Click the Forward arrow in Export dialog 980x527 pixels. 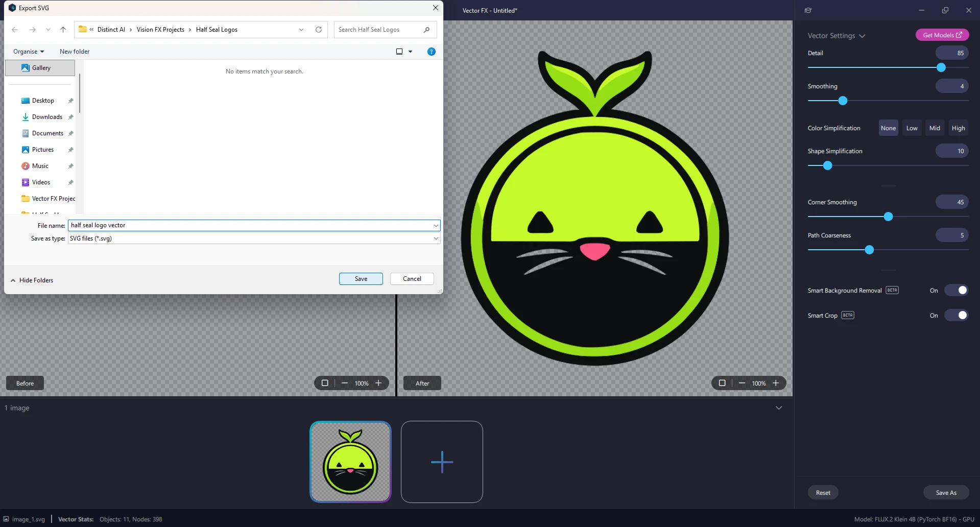pyautogui.click(x=32, y=30)
